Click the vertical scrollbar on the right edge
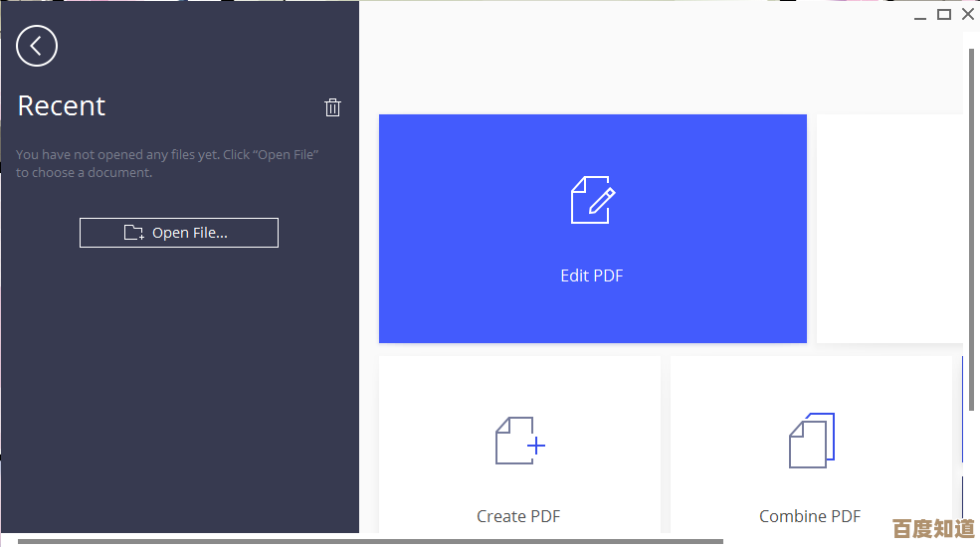This screenshot has width=980, height=547. pos(971,229)
